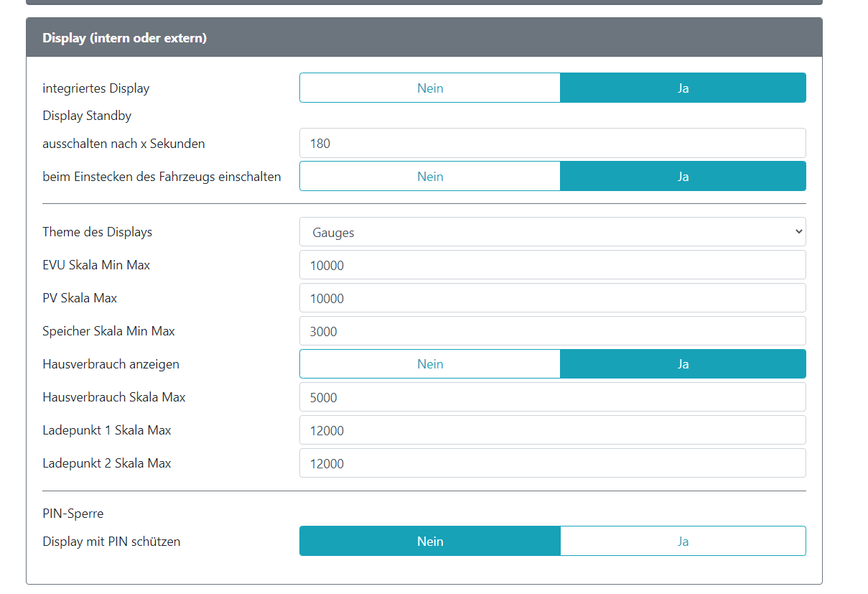Open the Theme des Displays dropdown
The width and height of the screenshot is (868, 594).
[x=552, y=232]
